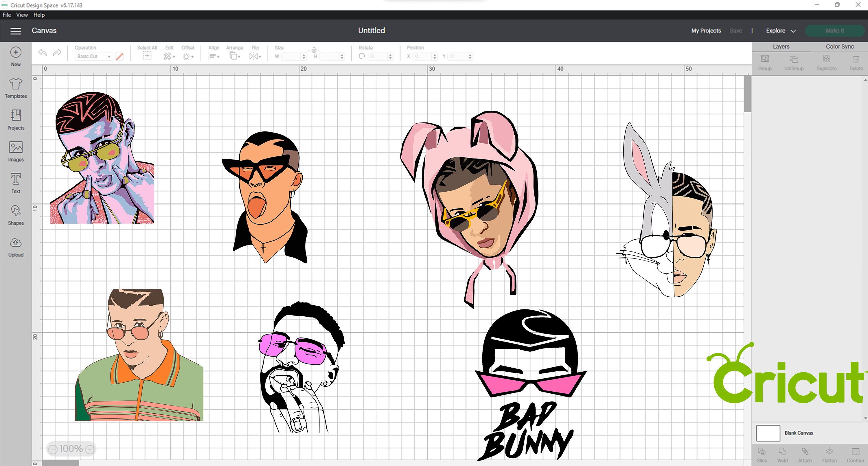The image size is (868, 466).
Task: Click the Weld tool
Action: click(782, 455)
